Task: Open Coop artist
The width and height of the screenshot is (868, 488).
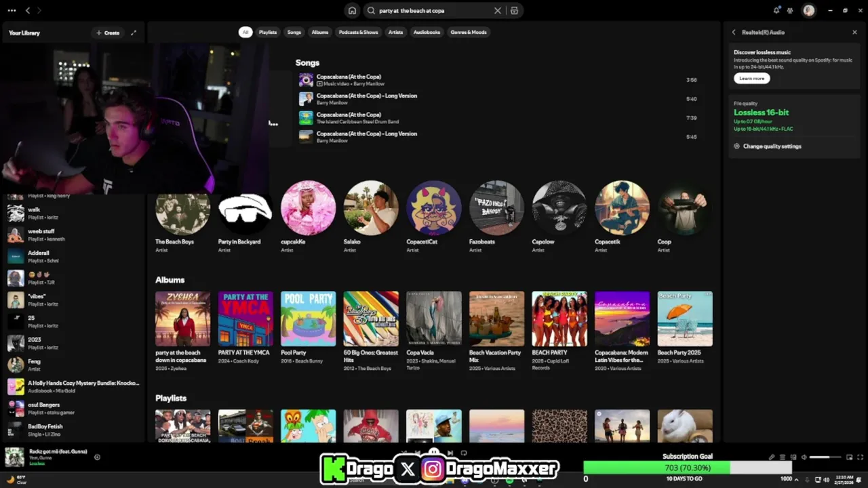Action: pos(685,216)
